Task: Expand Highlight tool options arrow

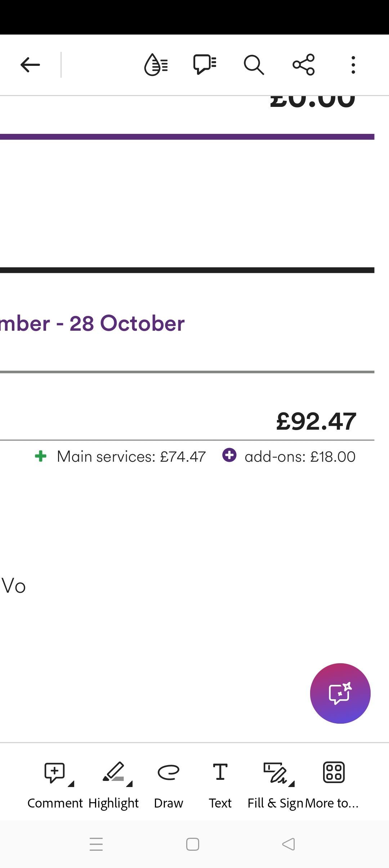Action: point(129,783)
